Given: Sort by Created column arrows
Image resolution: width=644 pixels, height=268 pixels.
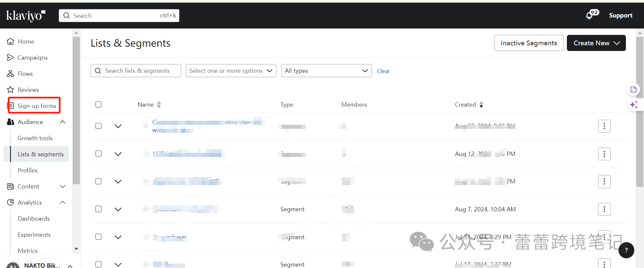Looking at the screenshot, I should pos(481,105).
